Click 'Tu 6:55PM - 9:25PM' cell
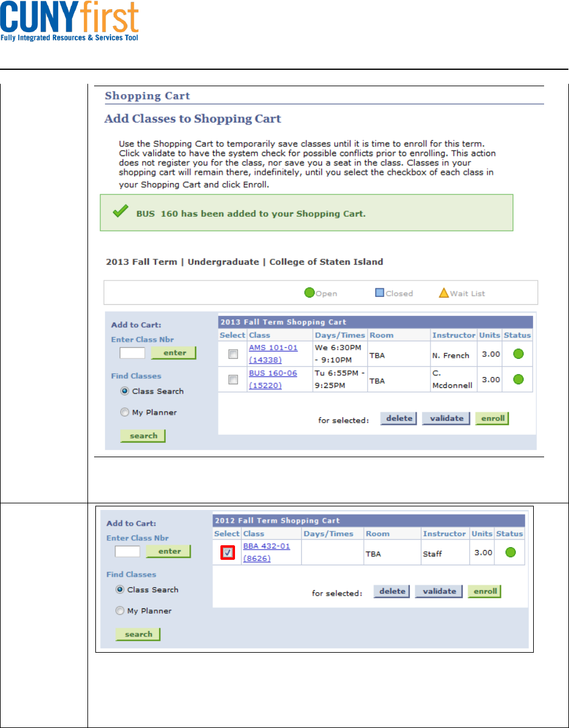Image resolution: width=569 pixels, height=728 pixels. 340,379
